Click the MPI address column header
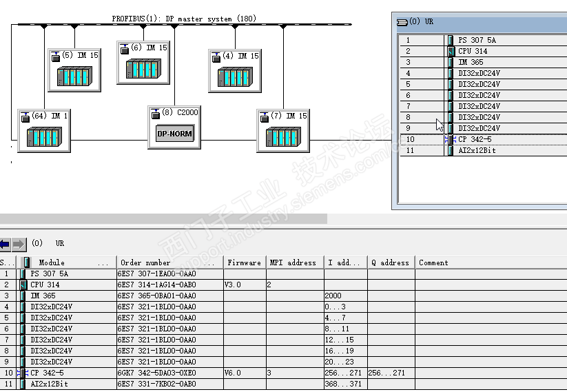Image resolution: width=567 pixels, height=392 pixels. (x=295, y=262)
